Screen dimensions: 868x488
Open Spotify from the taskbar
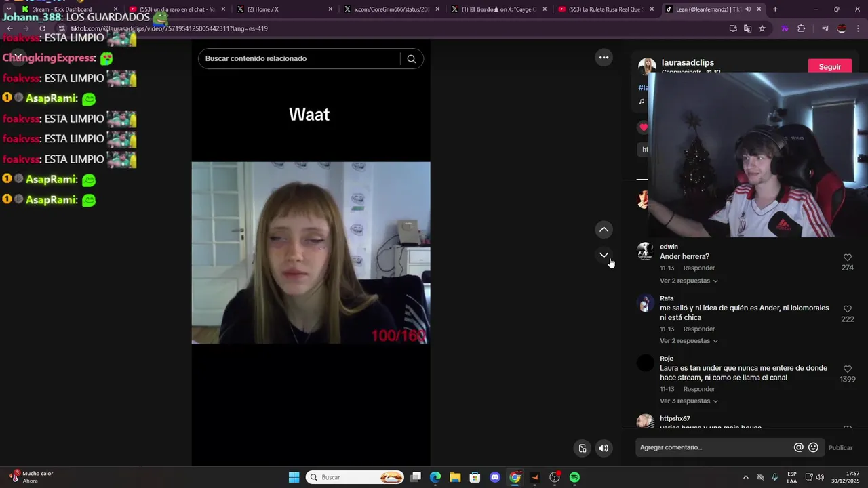coord(574,477)
